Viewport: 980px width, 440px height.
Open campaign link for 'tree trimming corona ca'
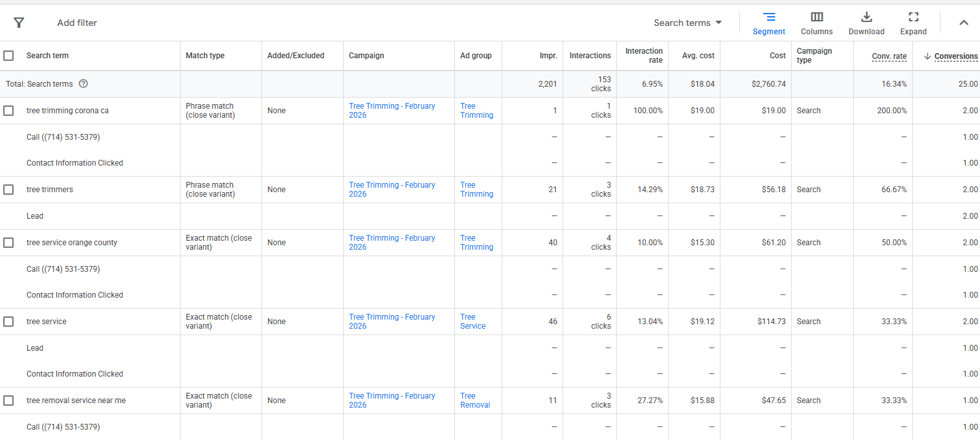tap(392, 111)
